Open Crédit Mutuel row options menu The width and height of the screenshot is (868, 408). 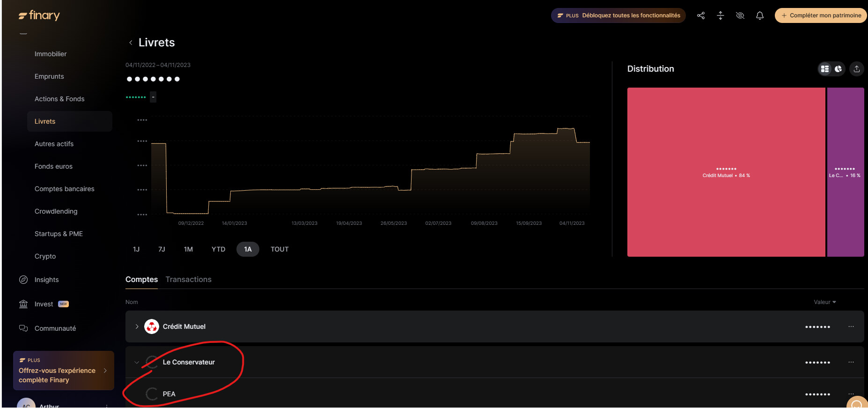click(851, 326)
